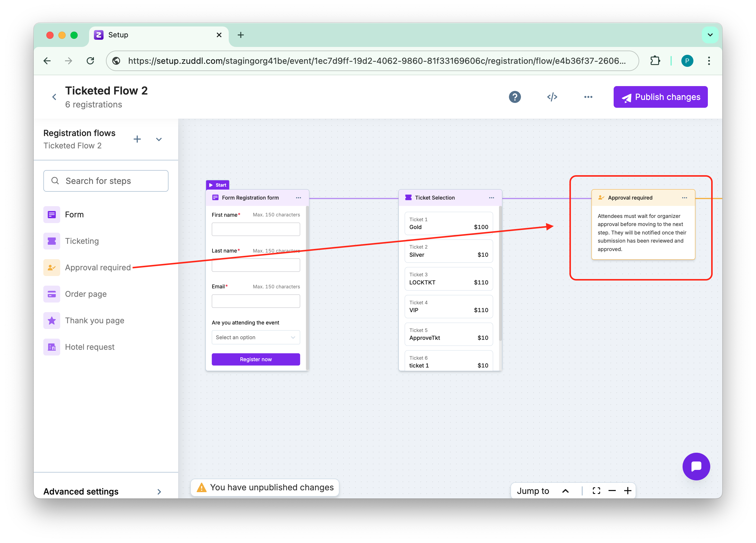Click the Publish changes button
756x543 pixels.
click(660, 97)
